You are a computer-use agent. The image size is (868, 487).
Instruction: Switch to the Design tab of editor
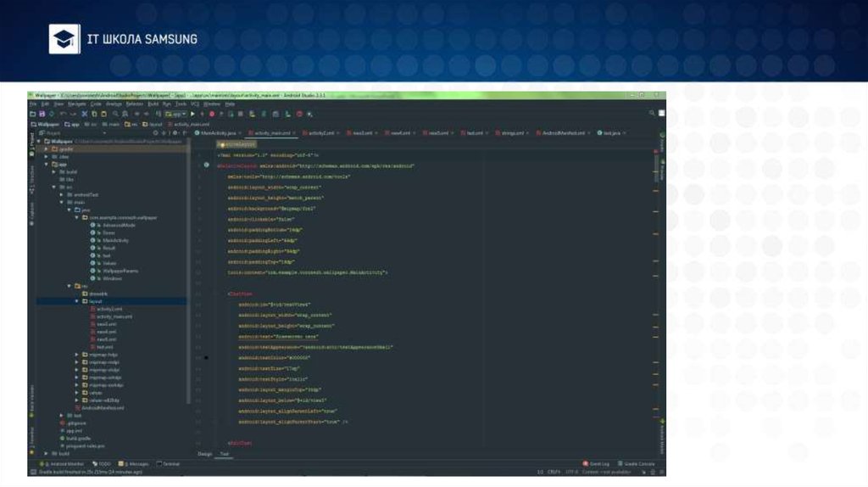pyautogui.click(x=205, y=454)
